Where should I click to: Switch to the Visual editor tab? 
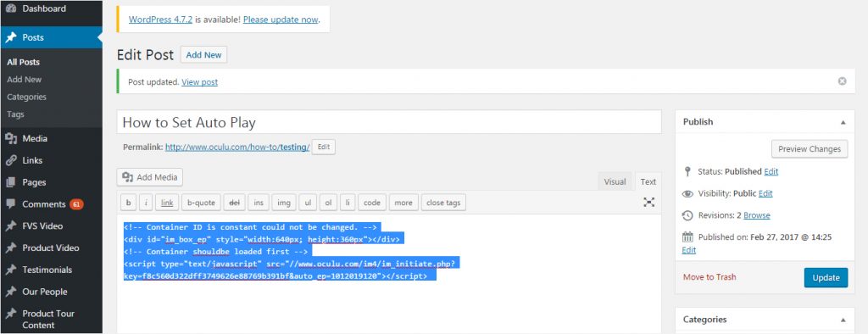click(x=615, y=181)
